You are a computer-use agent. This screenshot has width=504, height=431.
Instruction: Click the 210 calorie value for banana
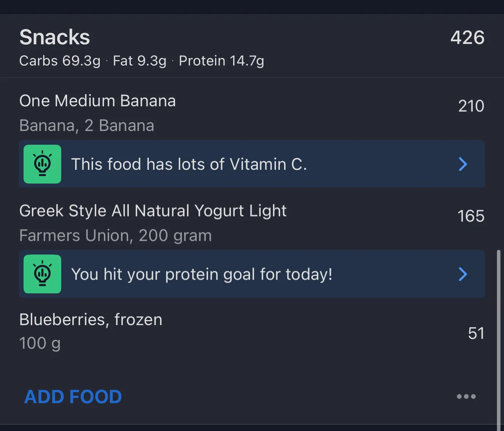point(471,106)
